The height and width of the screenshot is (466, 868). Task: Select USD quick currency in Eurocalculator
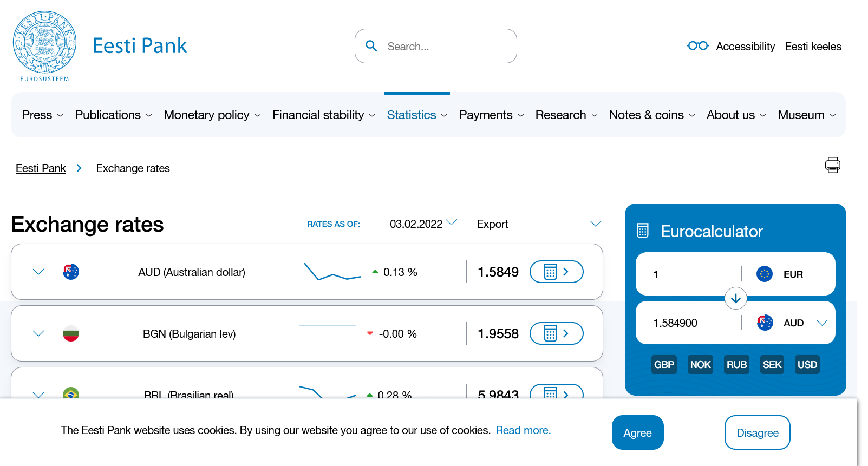pos(807,365)
